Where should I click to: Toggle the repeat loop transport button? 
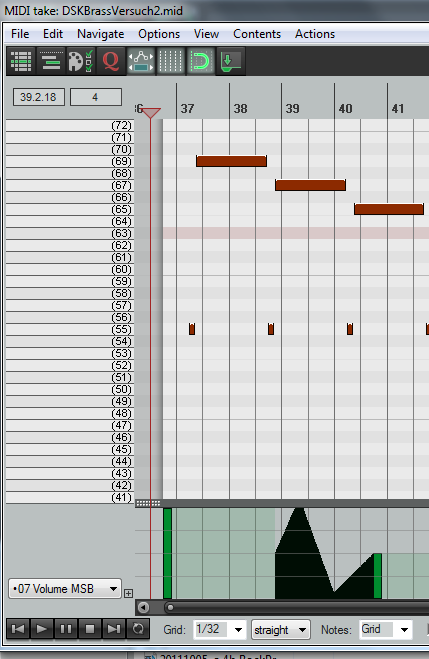point(138,629)
